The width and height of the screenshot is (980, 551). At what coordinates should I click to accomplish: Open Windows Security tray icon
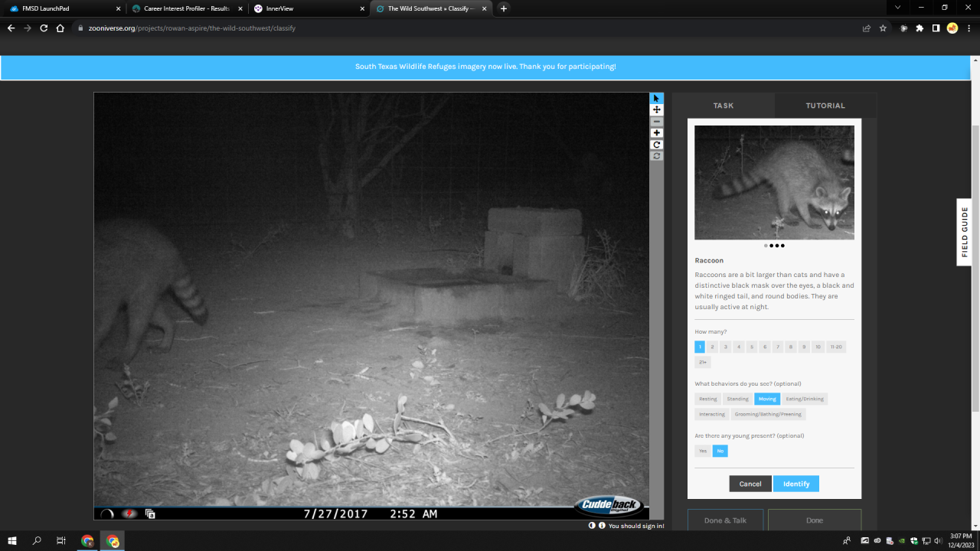914,541
